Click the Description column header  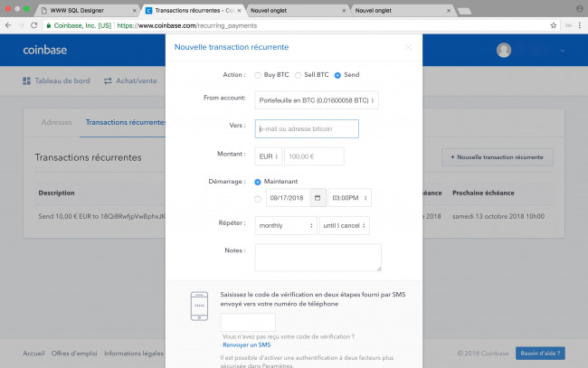(x=56, y=193)
